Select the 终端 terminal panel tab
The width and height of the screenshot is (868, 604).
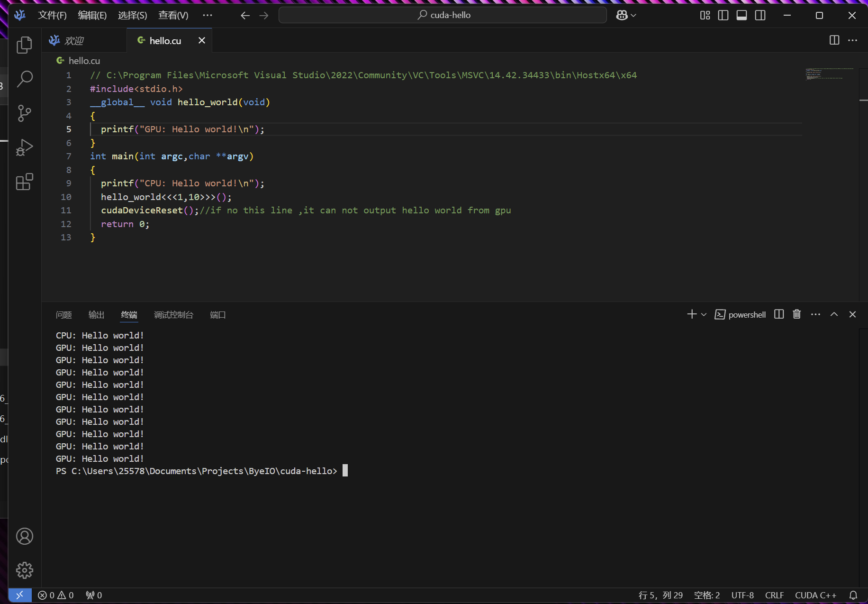point(129,315)
